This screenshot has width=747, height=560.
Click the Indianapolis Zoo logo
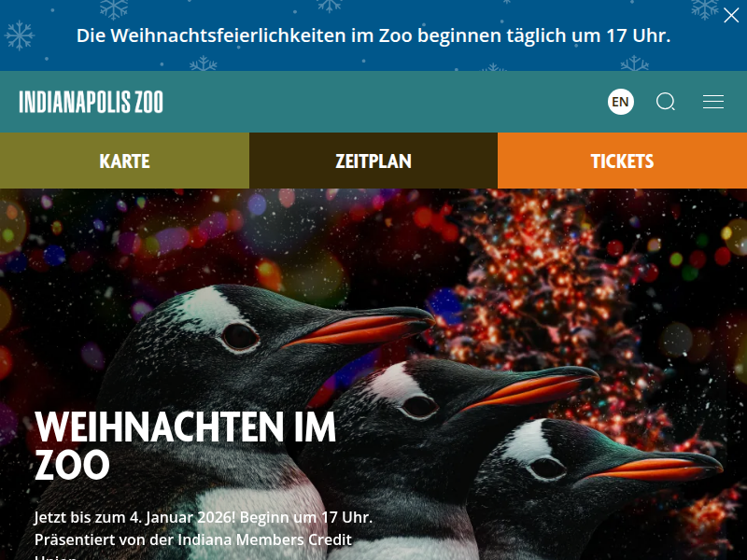point(91,102)
